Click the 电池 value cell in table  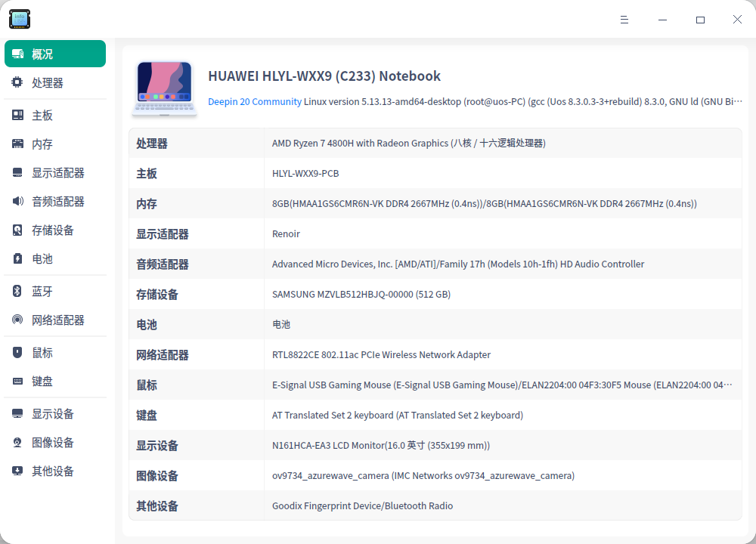pyautogui.click(x=281, y=324)
